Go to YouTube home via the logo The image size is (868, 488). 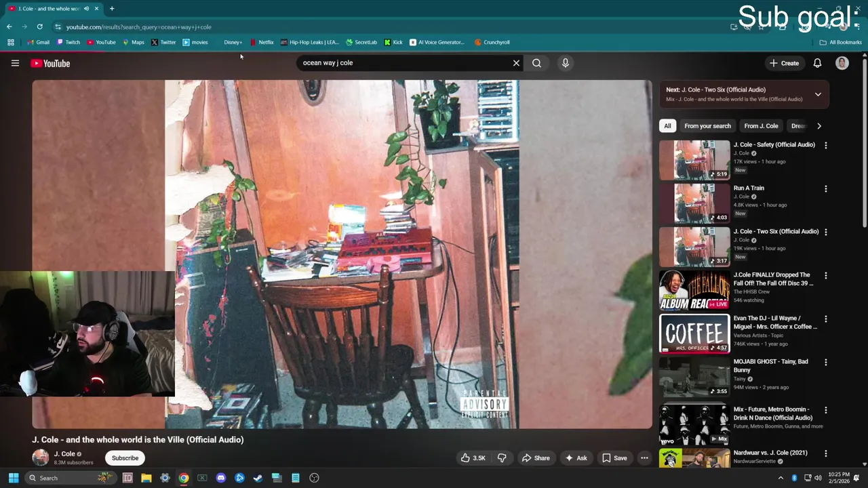point(50,63)
